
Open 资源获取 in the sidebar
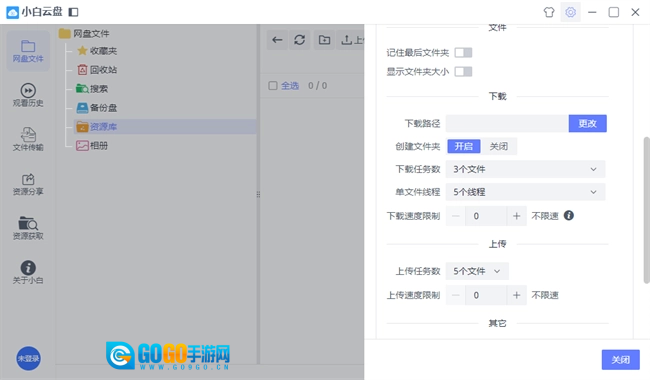[28, 228]
